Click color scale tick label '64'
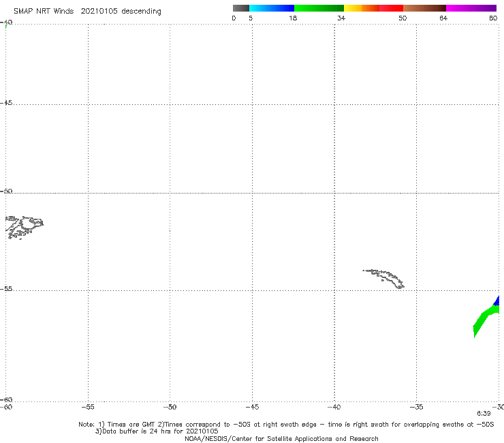Screen dimensions: 504x443 point(443,18)
